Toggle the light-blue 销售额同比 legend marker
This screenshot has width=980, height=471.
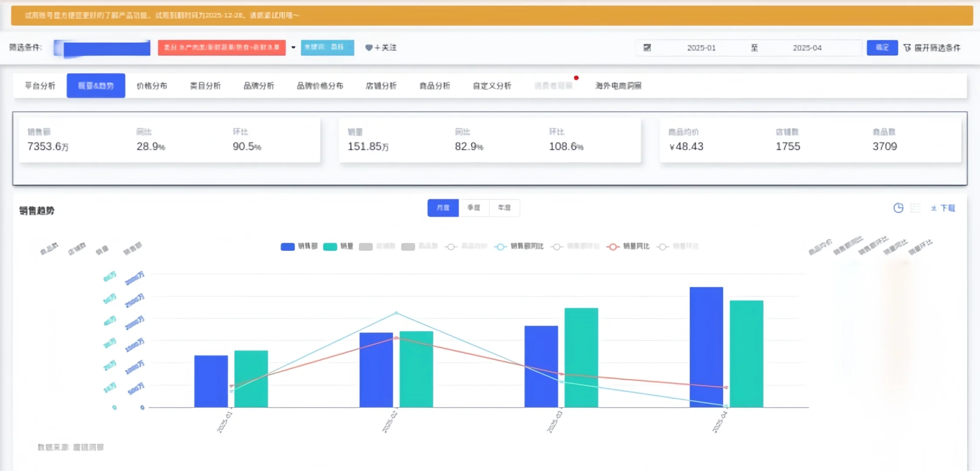[x=500, y=247]
